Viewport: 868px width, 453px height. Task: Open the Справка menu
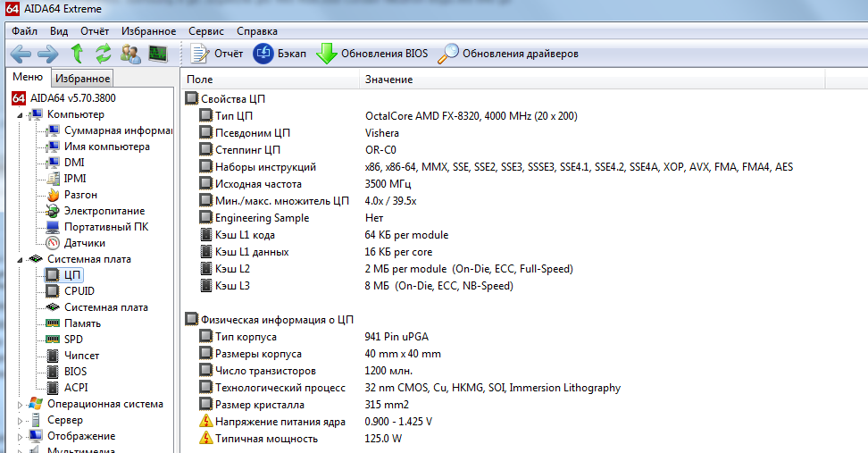257,31
